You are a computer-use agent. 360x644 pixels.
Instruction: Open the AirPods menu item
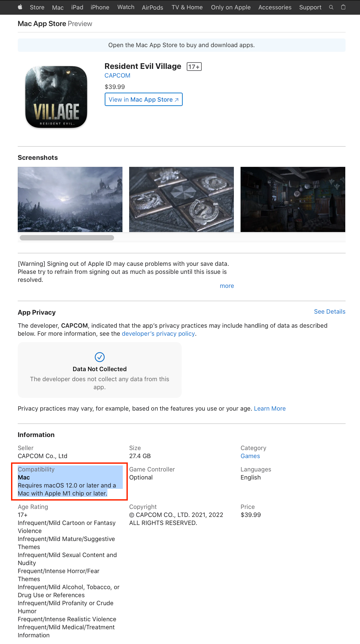(x=153, y=7)
